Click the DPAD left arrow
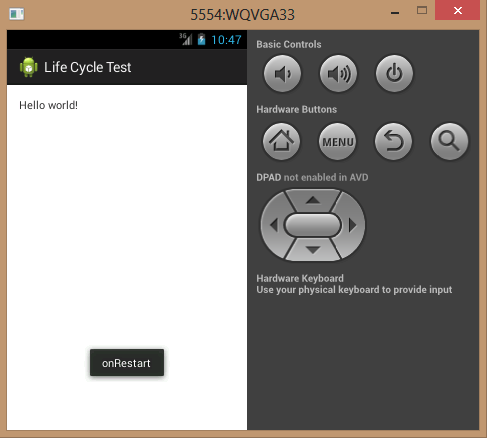 click(x=273, y=225)
